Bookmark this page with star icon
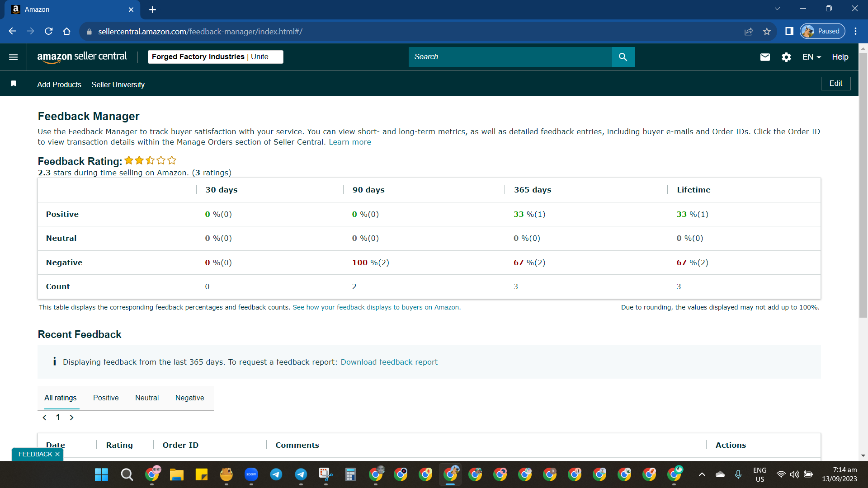Image resolution: width=868 pixels, height=488 pixels. (x=767, y=31)
